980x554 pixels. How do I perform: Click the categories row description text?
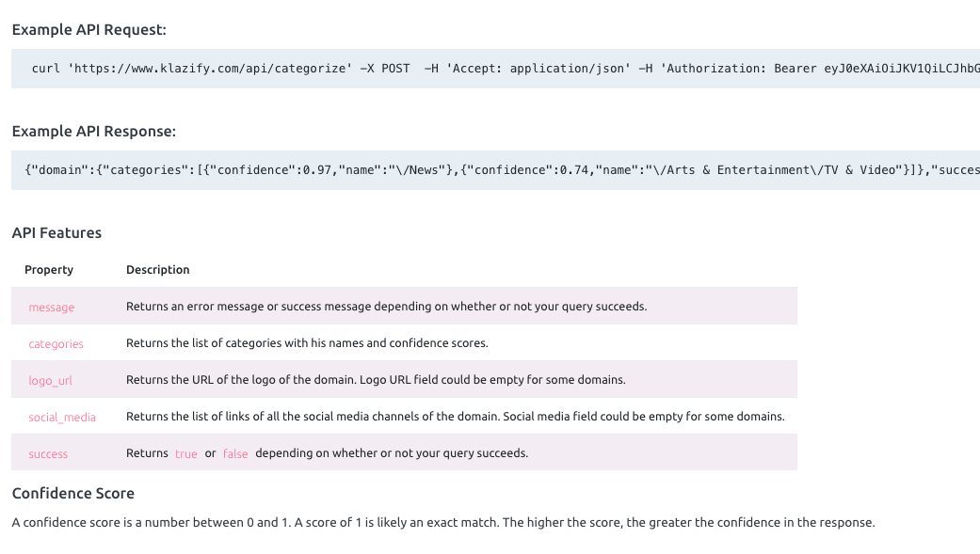coord(307,343)
